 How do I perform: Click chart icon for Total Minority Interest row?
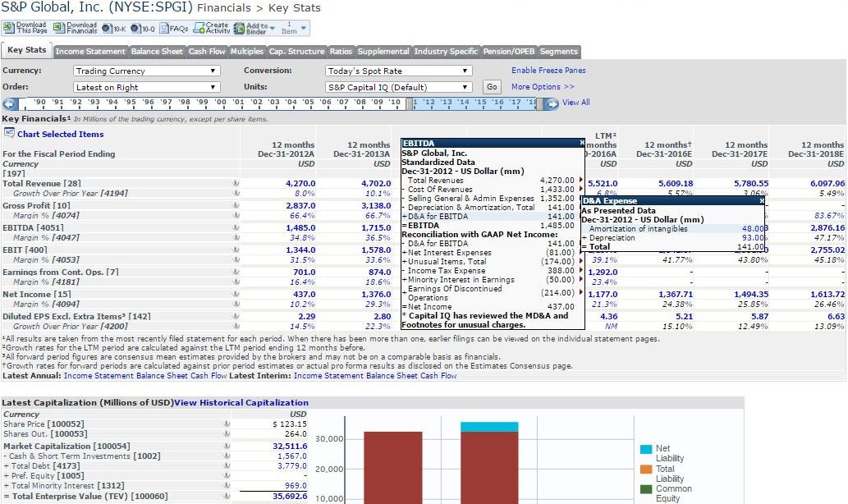[x=227, y=486]
